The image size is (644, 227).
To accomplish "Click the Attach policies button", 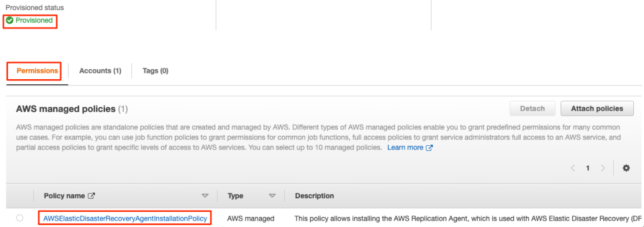I will click(x=597, y=109).
